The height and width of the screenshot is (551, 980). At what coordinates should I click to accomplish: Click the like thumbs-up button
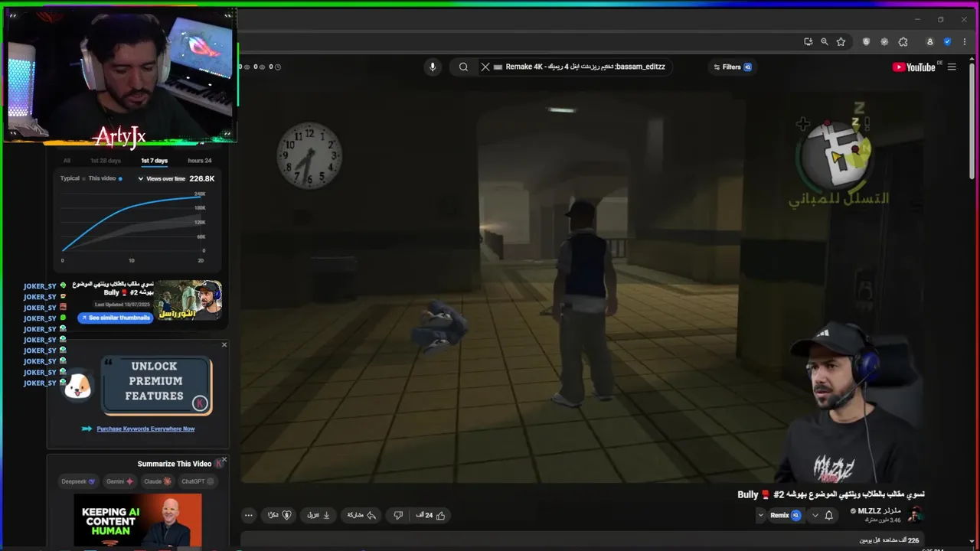point(430,515)
